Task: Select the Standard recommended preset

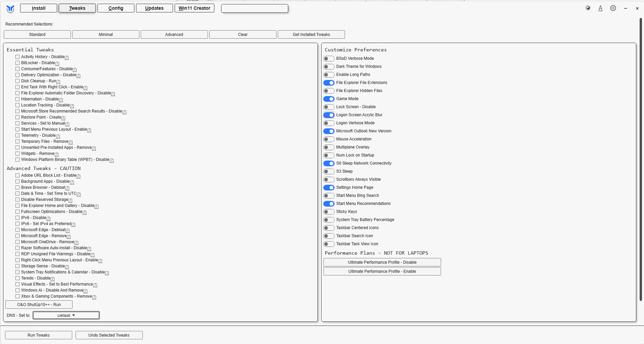Action: [x=37, y=35]
